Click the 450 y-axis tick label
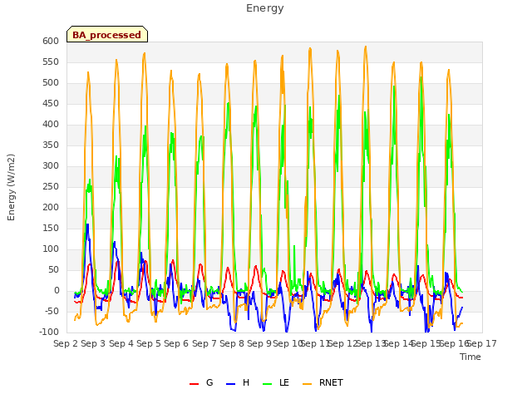 tap(51, 103)
